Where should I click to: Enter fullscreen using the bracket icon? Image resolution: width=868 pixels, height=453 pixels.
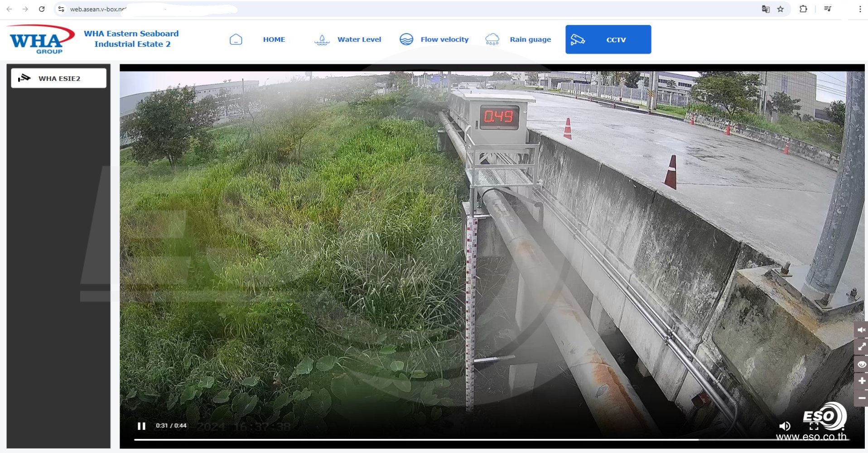pos(814,426)
